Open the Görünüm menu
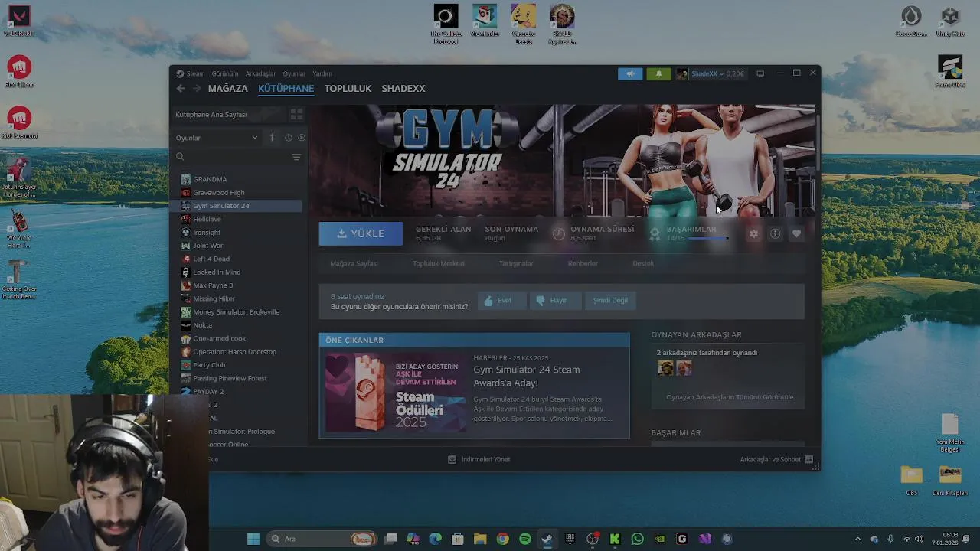This screenshot has width=980, height=551. 225,74
